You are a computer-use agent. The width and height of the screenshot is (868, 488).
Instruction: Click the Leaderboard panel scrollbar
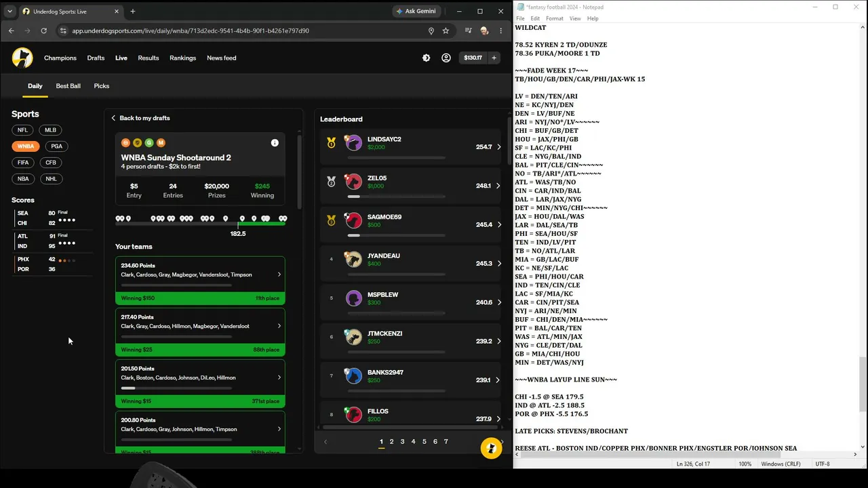pos(509,140)
